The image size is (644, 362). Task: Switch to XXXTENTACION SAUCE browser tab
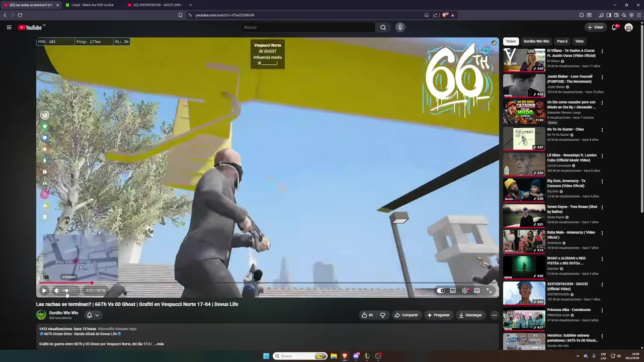154,5
